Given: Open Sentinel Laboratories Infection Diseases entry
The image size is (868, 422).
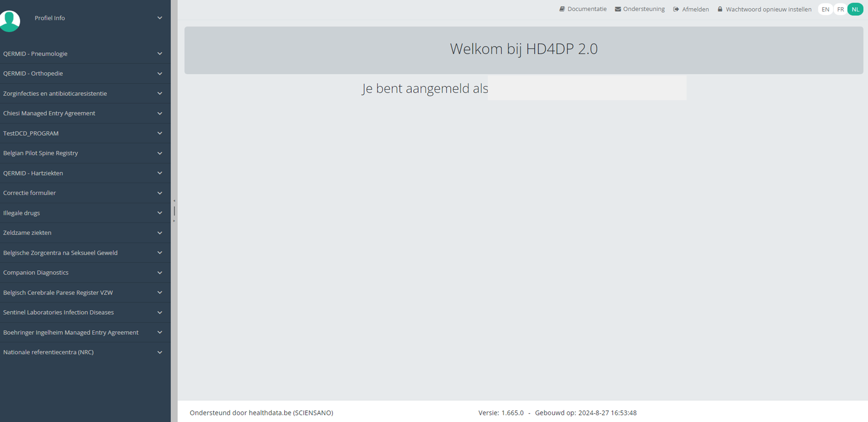Looking at the screenshot, I should (58, 312).
